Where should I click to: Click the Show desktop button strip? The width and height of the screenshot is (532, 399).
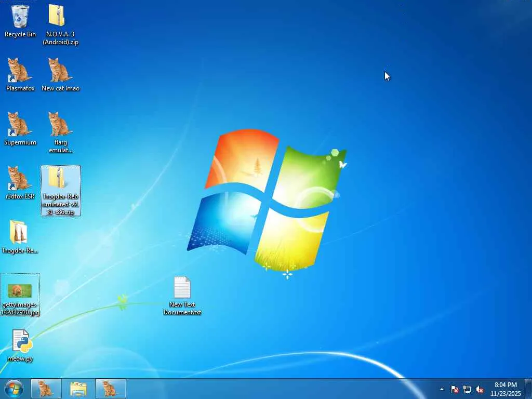(528, 389)
